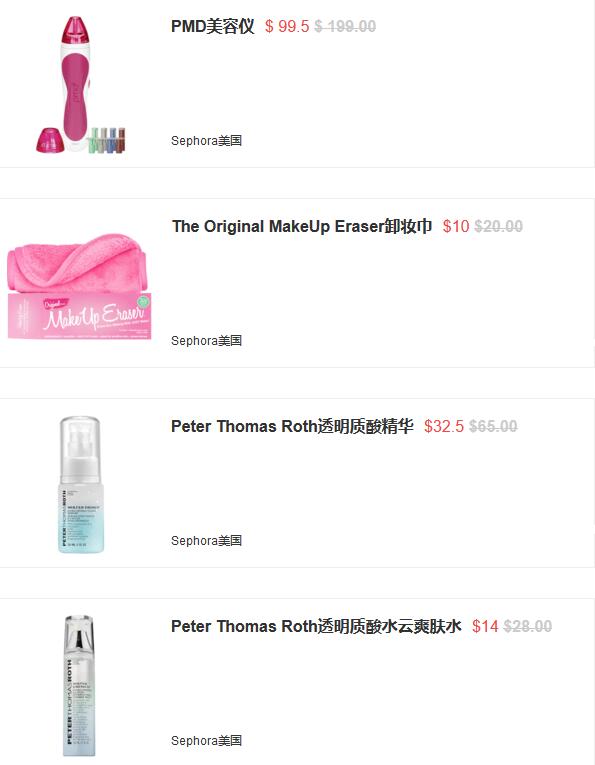Open Sephora美国 link under PMD美容仪
This screenshot has width=595, height=765.
(x=206, y=141)
